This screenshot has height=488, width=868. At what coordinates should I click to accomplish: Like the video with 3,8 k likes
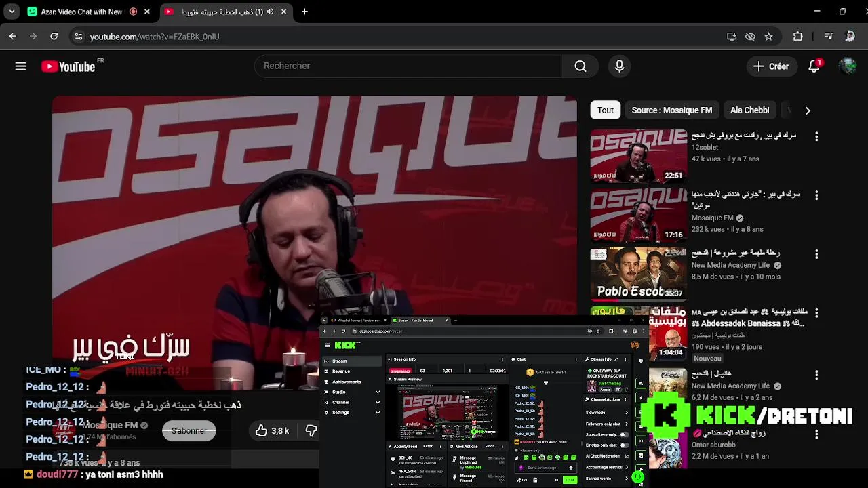271,430
